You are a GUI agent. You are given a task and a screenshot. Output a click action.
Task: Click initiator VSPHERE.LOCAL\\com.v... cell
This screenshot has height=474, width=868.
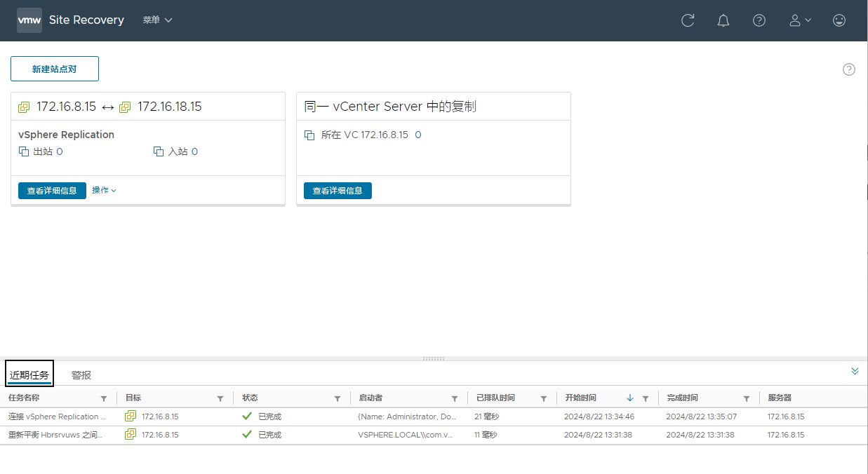click(x=406, y=435)
